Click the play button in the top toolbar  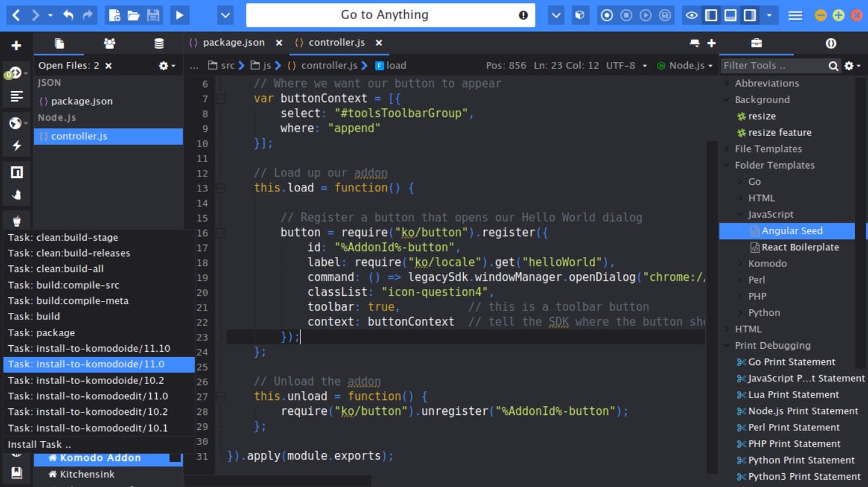(x=179, y=15)
